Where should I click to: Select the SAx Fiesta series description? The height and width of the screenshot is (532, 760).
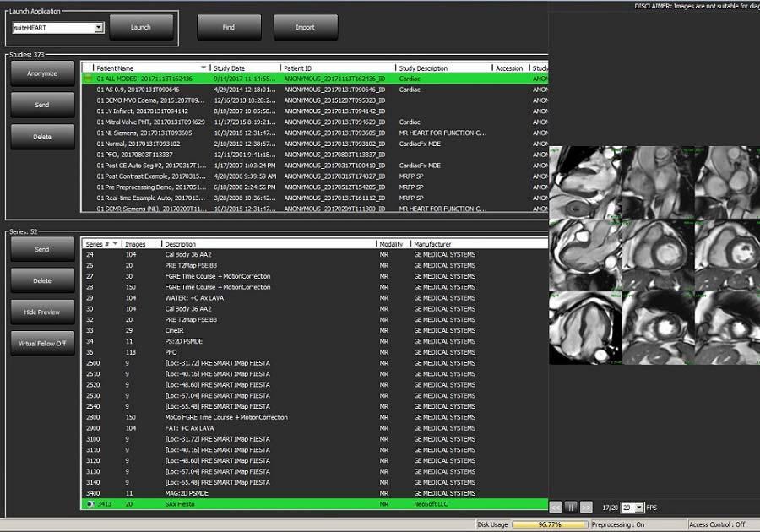[180, 504]
